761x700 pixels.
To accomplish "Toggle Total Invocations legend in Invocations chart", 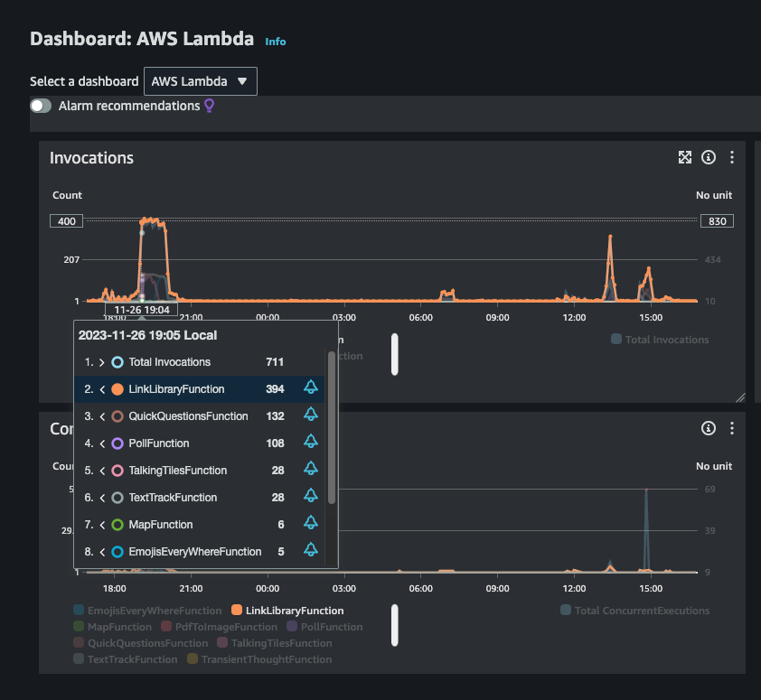I will click(x=660, y=340).
